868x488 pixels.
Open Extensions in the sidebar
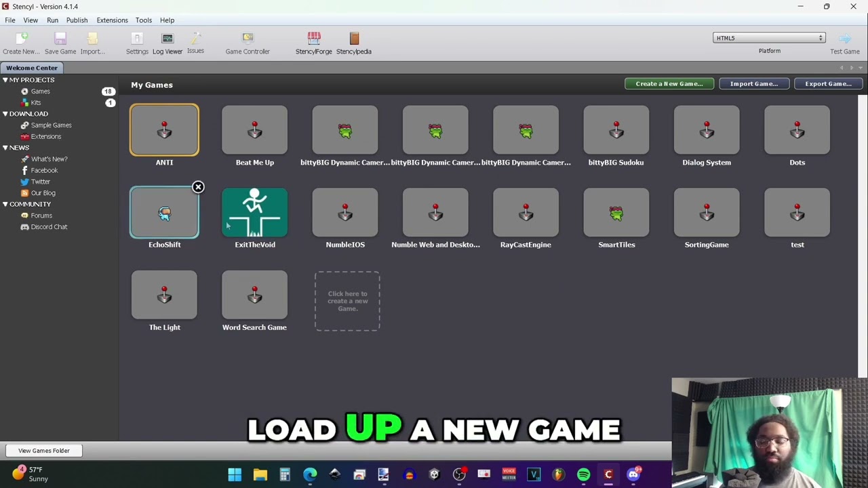[46, 137]
